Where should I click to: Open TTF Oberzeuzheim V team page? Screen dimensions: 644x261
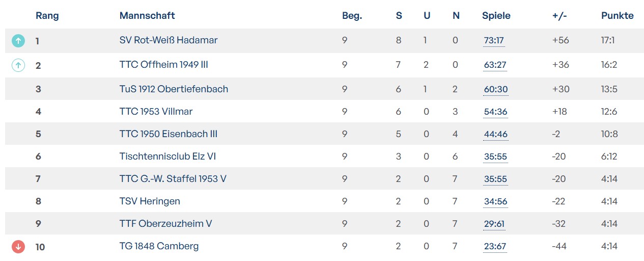pyautogui.click(x=165, y=224)
